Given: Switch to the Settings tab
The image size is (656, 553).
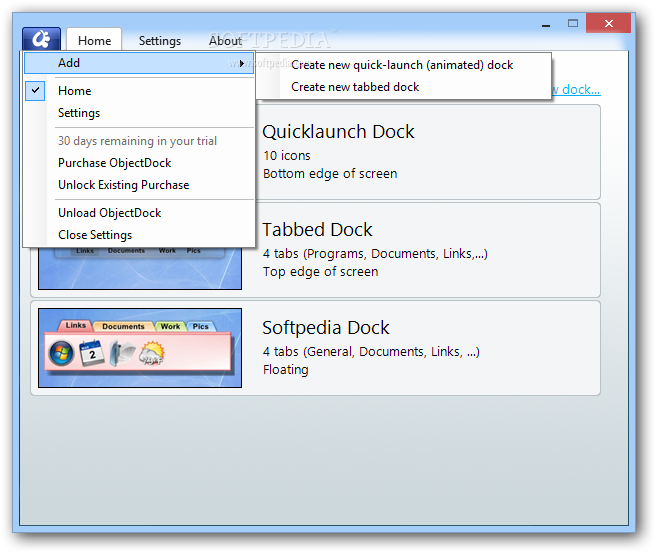Looking at the screenshot, I should point(160,41).
